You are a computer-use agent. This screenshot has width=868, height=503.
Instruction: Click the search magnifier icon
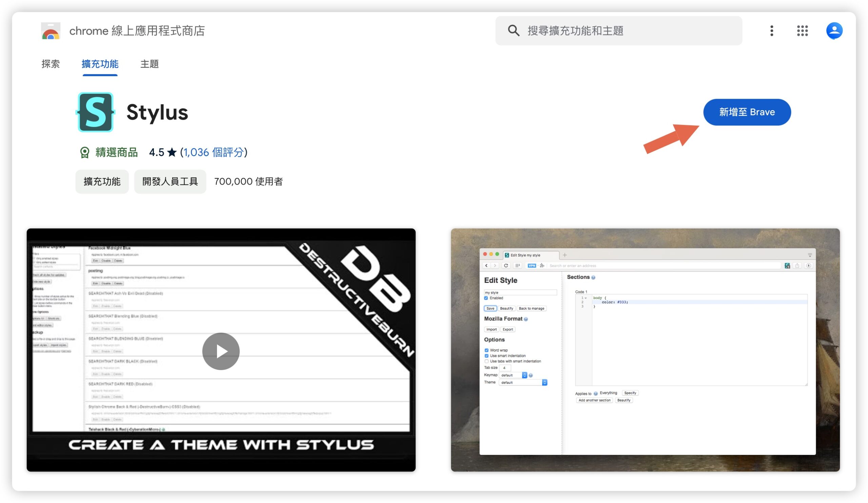point(513,31)
